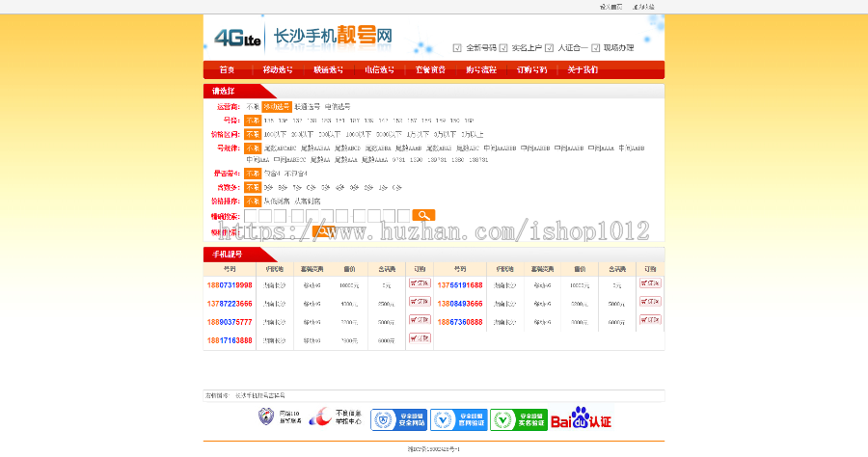Choose the 尾数ABCABC pattern filter
Viewport: 868px width, 457px height.
click(280, 148)
